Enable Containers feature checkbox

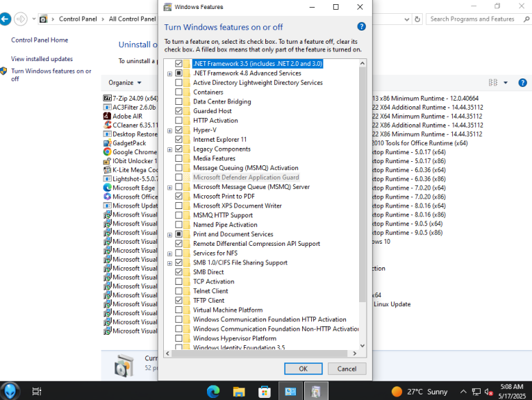click(178, 92)
